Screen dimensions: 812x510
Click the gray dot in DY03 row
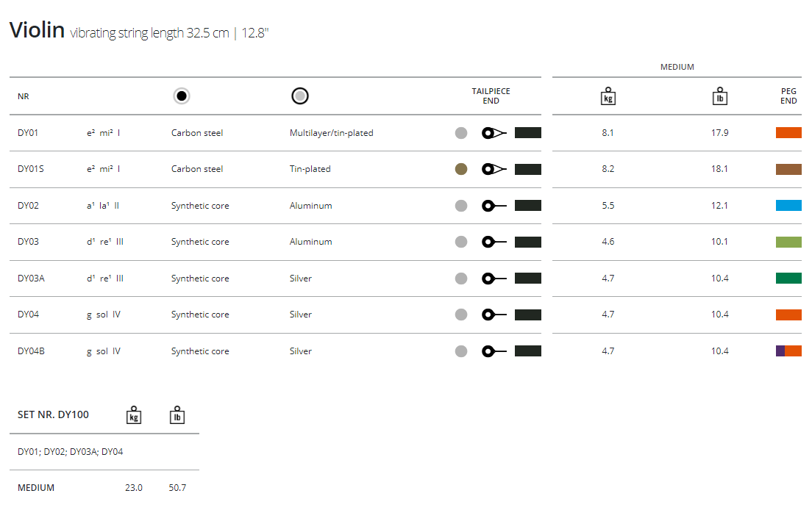coord(461,242)
